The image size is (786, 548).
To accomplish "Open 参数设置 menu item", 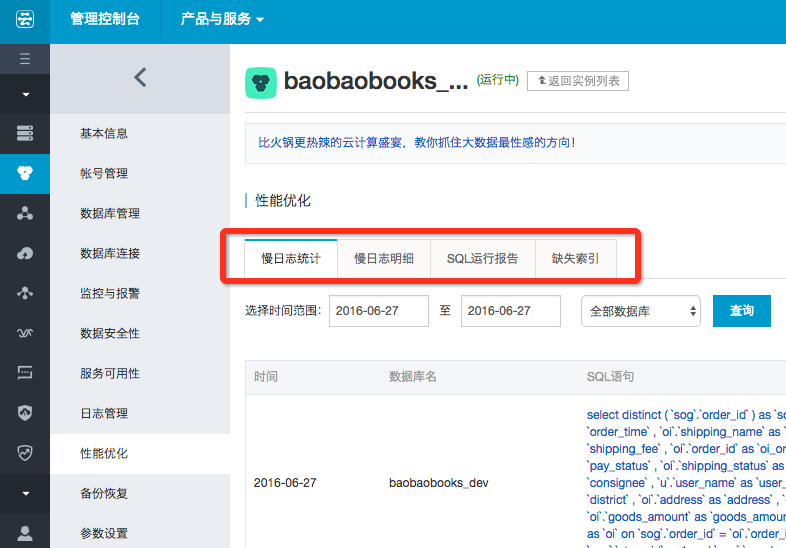I will coord(104,533).
